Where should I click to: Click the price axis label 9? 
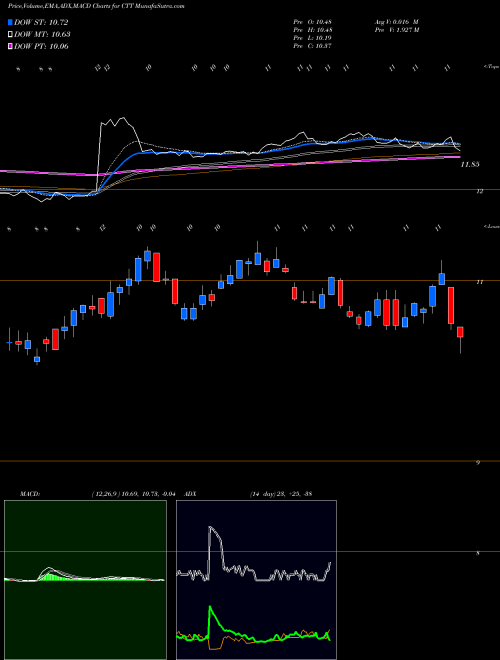click(x=478, y=463)
